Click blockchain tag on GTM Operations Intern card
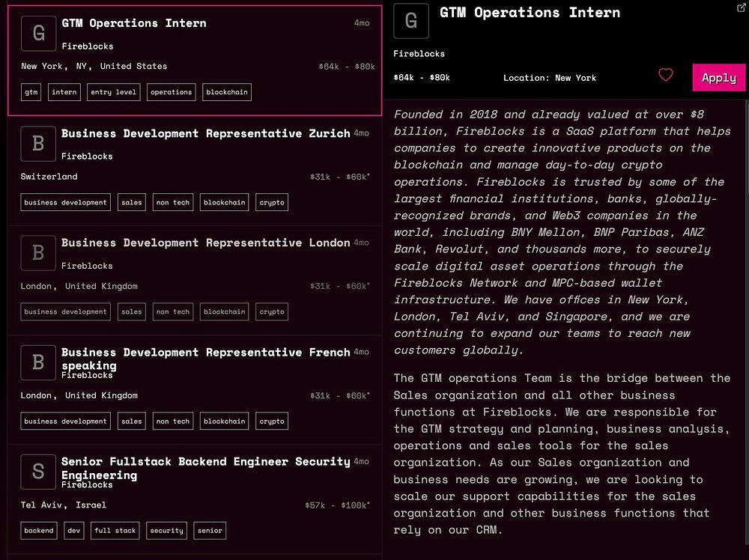Image resolution: width=749 pixels, height=560 pixels. point(227,92)
